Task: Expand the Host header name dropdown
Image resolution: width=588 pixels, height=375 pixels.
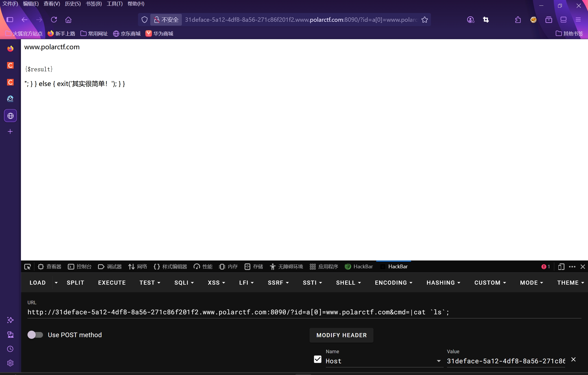Action: tap(439, 361)
